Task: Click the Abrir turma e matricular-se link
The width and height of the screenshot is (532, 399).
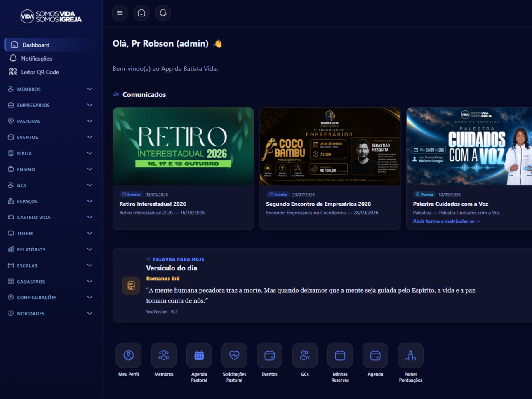Action: [447, 221]
